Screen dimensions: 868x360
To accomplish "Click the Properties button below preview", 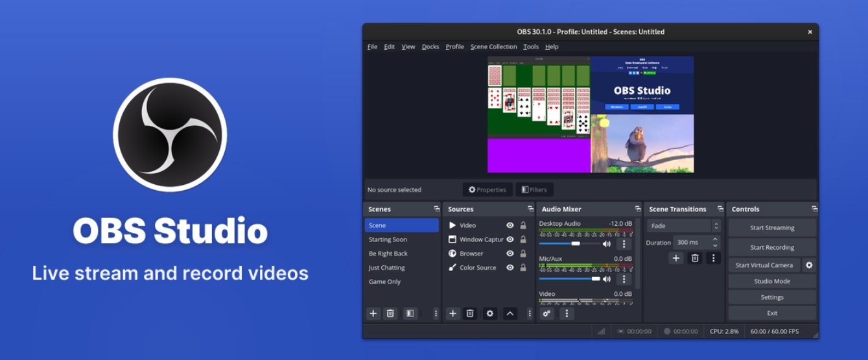I will pos(487,189).
